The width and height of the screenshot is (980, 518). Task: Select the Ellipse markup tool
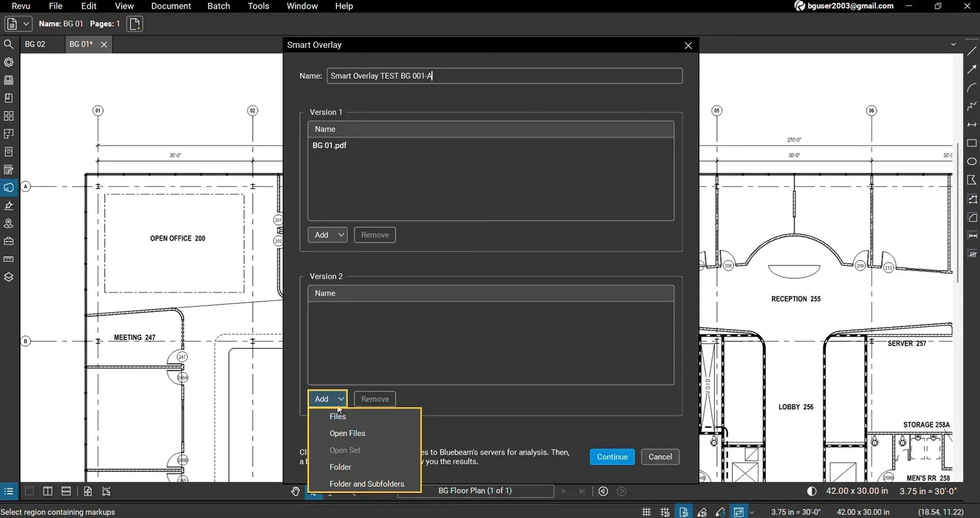pos(972,161)
